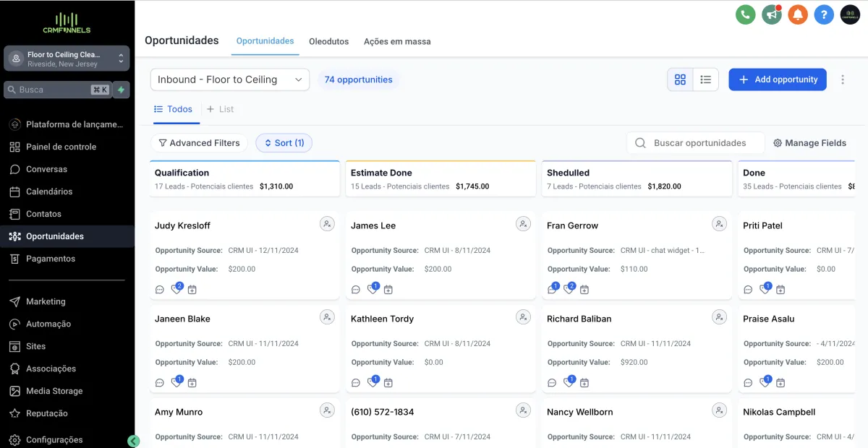Click the blue help question mark icon
Screen dimensions: 868x448
[824, 14]
